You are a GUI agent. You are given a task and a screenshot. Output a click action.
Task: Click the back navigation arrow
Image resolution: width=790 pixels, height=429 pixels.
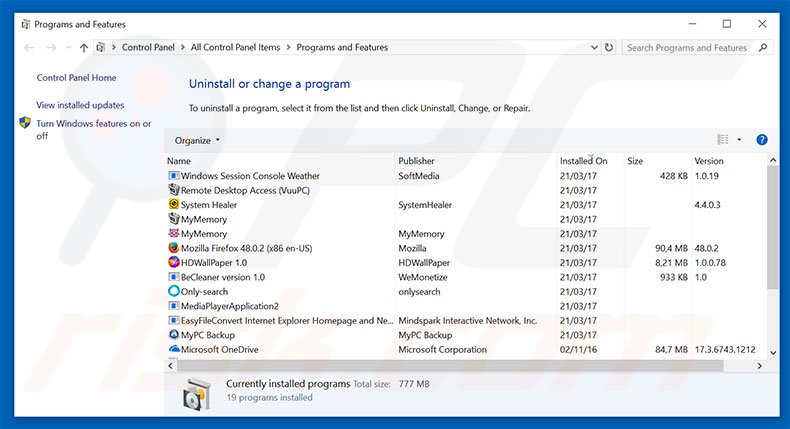29,47
